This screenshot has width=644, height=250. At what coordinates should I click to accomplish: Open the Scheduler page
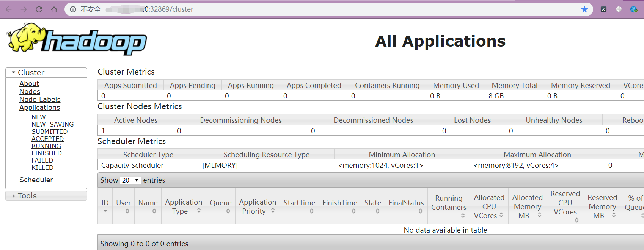point(36,180)
